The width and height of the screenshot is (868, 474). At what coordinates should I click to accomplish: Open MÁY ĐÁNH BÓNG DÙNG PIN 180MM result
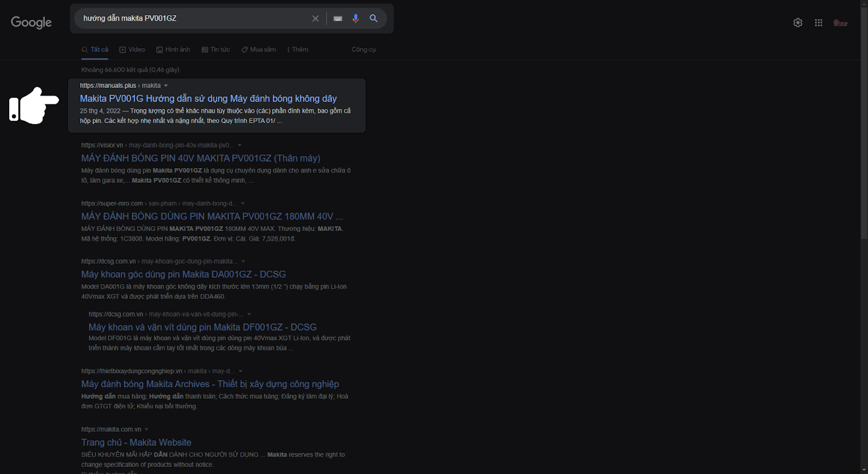tap(212, 216)
